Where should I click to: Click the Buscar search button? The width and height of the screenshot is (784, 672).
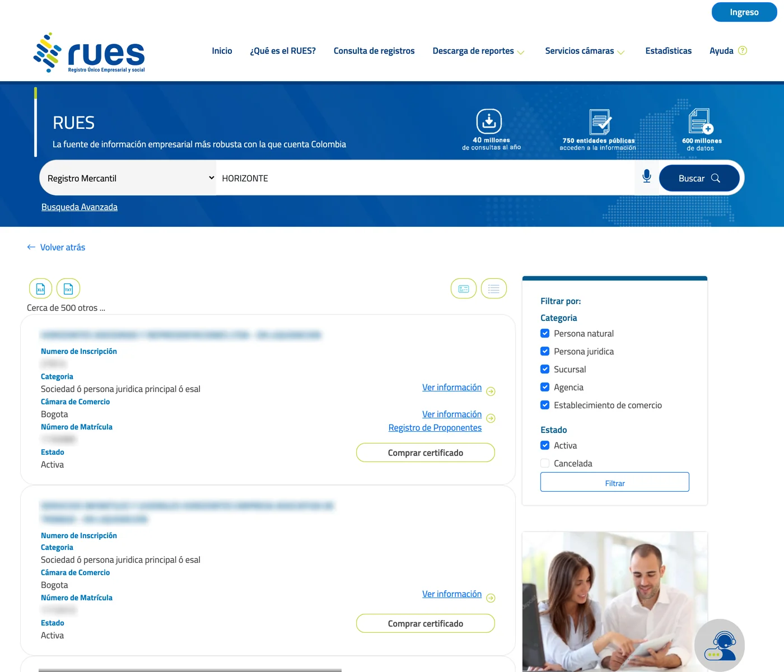699,178
